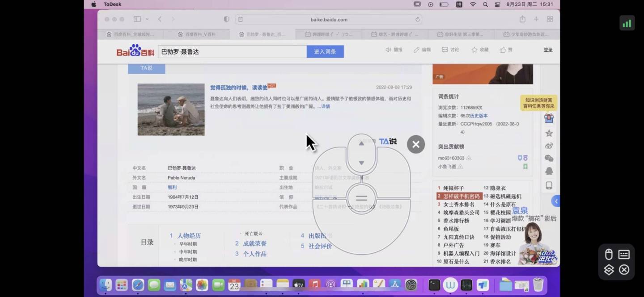The width and height of the screenshot is (644, 297).
Task: Click hot search item 怎样破手机密码
Action: tap(461, 197)
